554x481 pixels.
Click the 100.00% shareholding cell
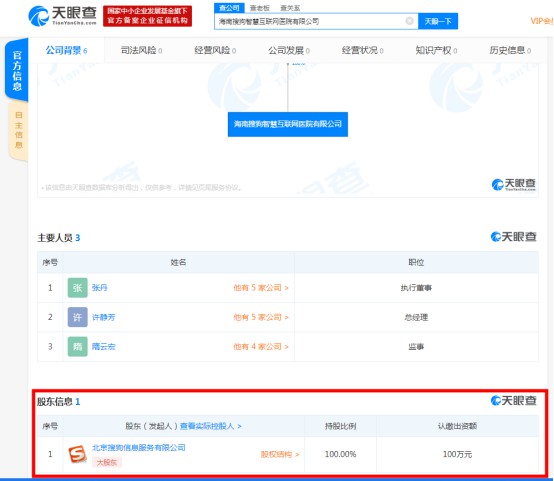(x=340, y=454)
